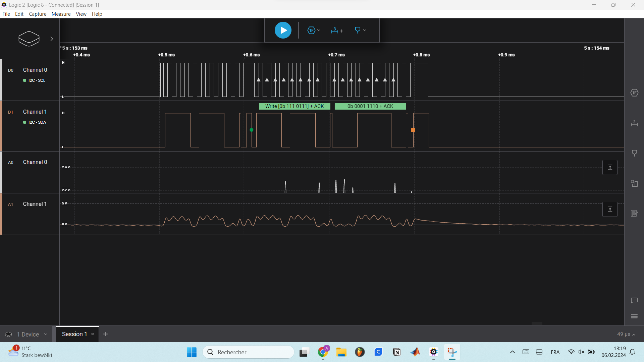
Task: Close the Session 1 tab
Action: coord(93,334)
